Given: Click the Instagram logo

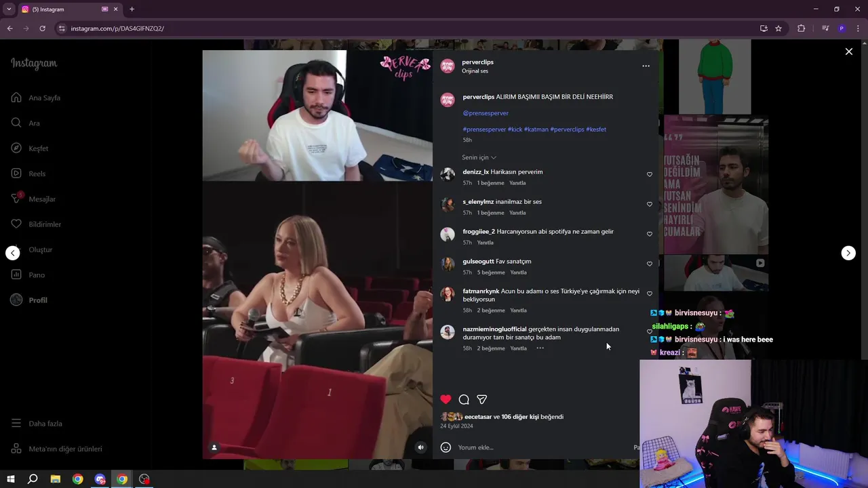Looking at the screenshot, I should coord(34,64).
